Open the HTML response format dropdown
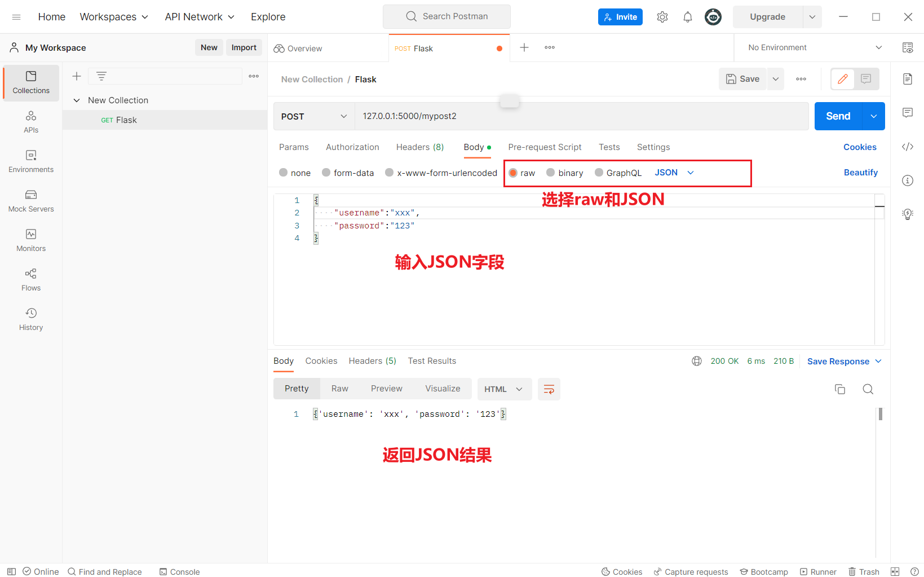Screen dimensions: 924x577 (x=505, y=389)
